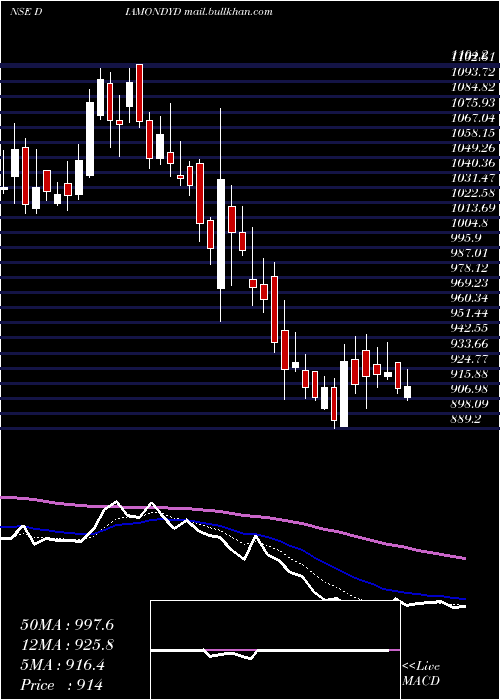Click the 1004.8 price label
The height and width of the screenshot is (700, 500).
(470, 224)
